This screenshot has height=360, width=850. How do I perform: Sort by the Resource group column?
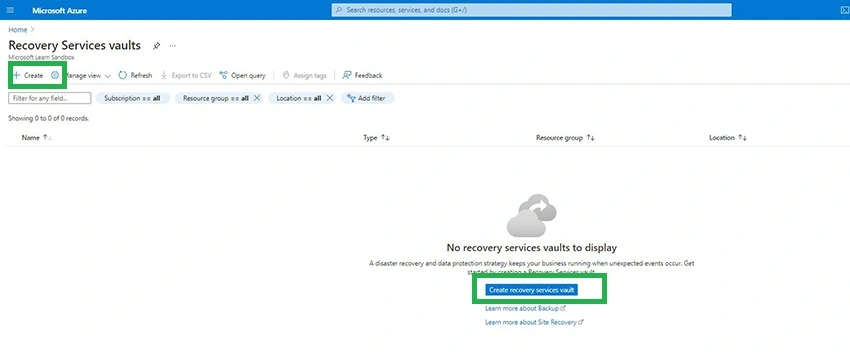coord(565,138)
